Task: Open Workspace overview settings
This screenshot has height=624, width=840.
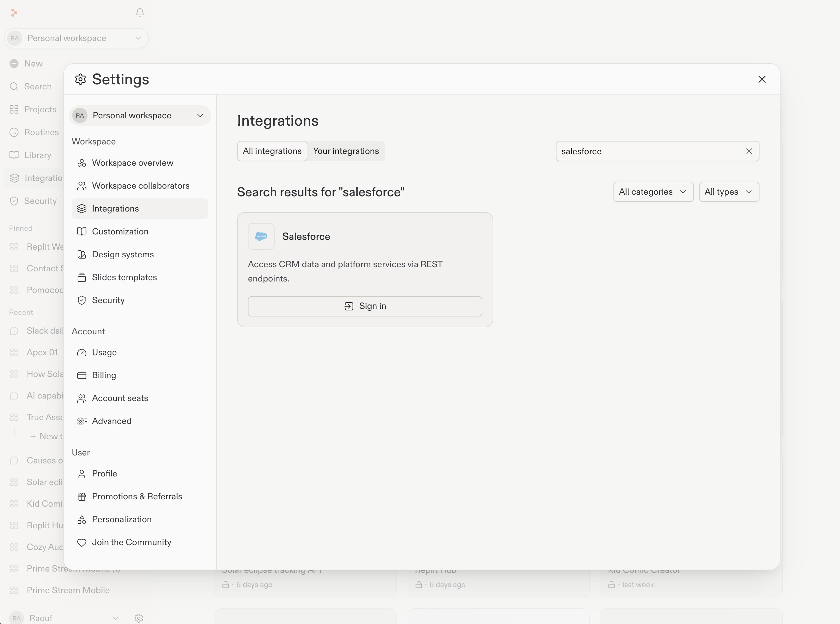Action: coord(140,163)
